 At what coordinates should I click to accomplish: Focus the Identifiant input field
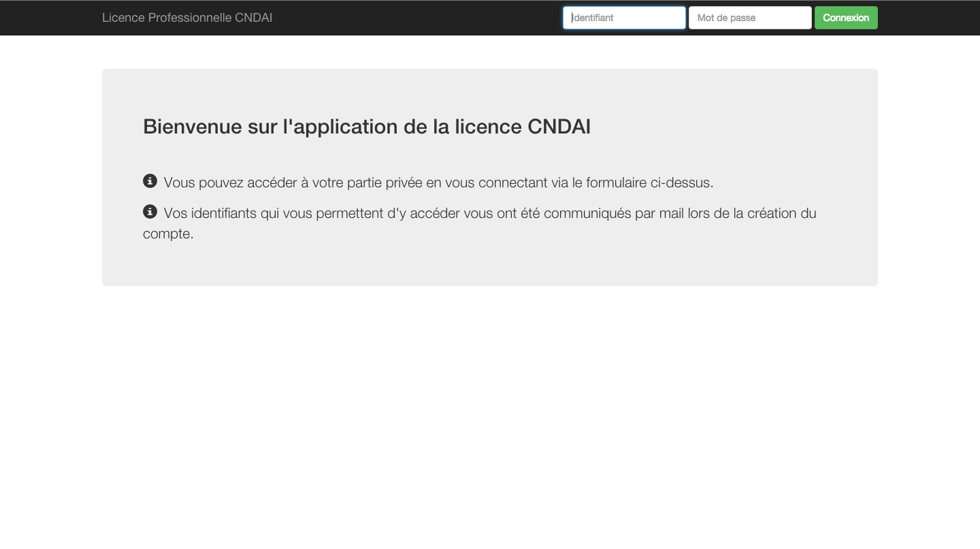624,18
